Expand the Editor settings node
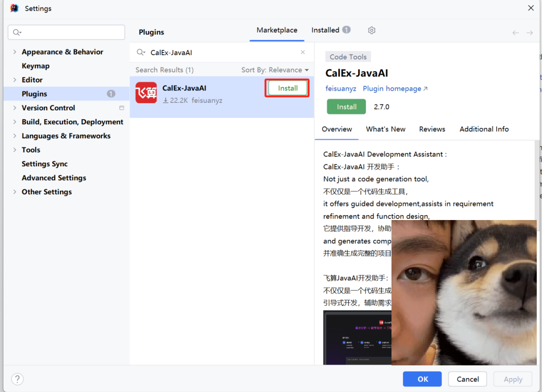The image size is (542, 392). tap(15, 80)
